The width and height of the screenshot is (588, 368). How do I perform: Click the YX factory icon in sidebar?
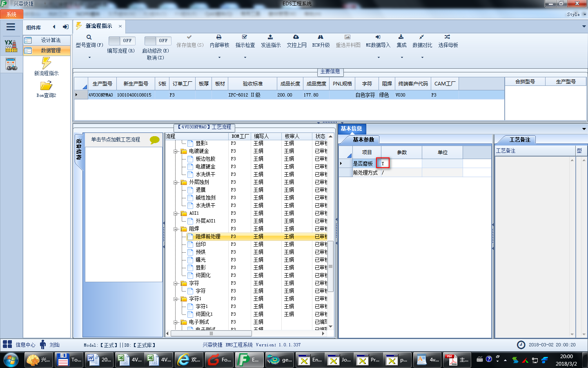tap(11, 46)
